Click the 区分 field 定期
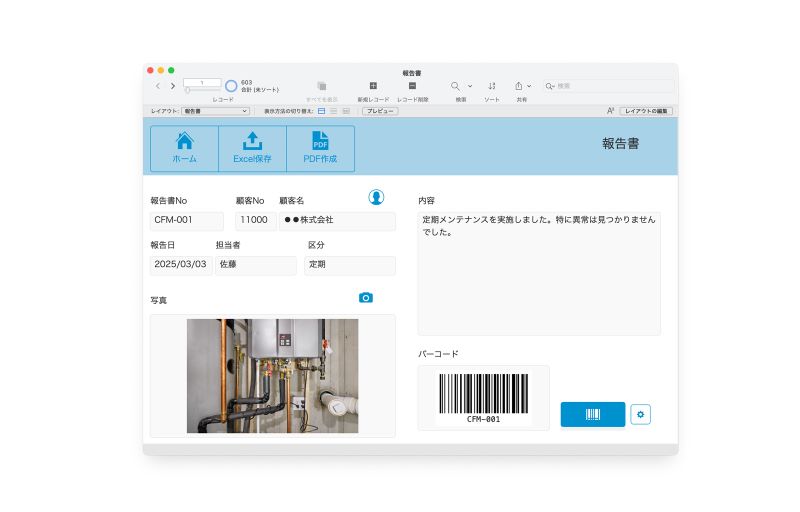Viewport: 800px width, 512px height. coord(350,265)
